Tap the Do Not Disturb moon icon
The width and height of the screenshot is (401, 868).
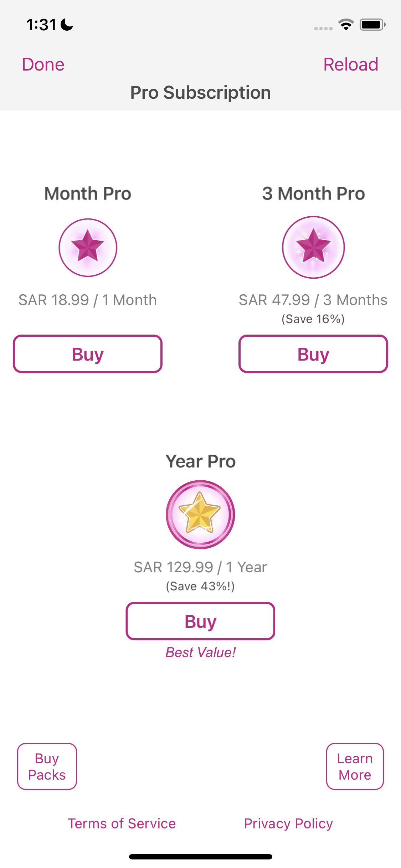(x=67, y=25)
